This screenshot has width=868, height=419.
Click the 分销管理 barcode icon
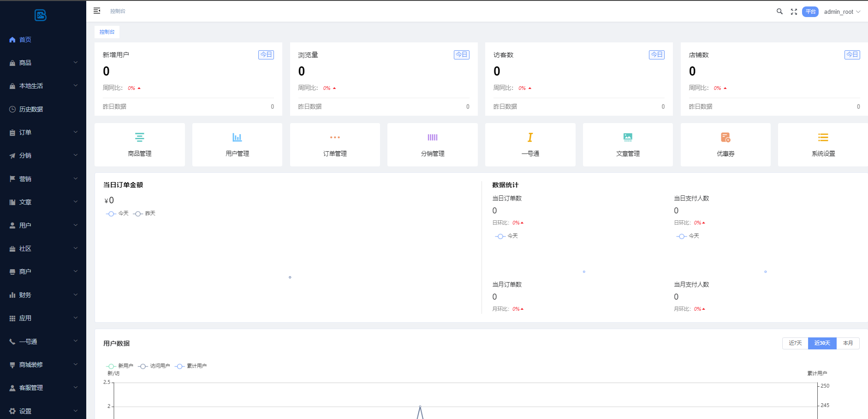(433, 137)
